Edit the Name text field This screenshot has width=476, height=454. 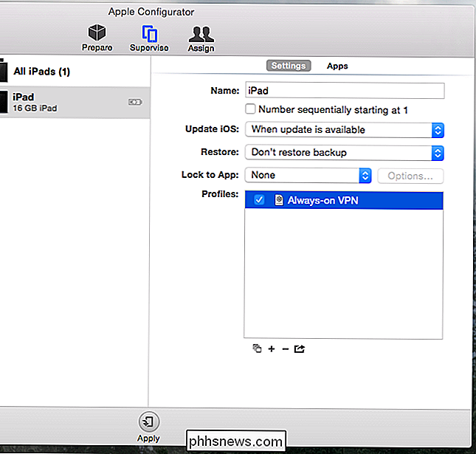(x=345, y=91)
